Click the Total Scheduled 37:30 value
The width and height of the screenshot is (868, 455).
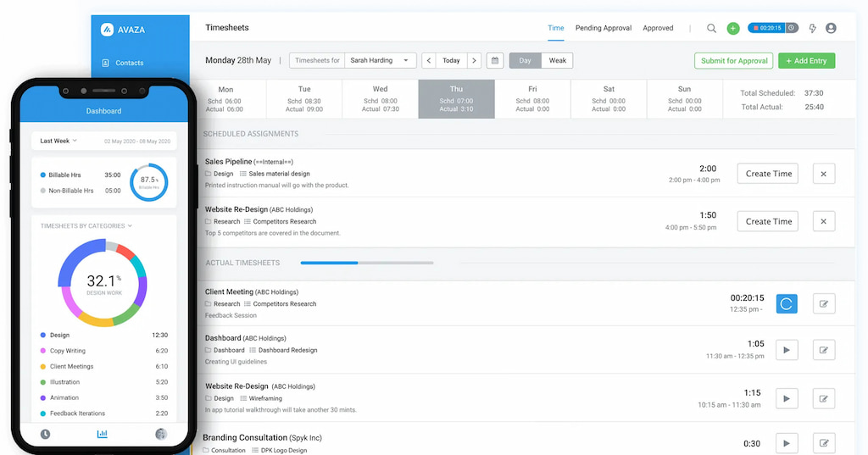[x=814, y=93]
